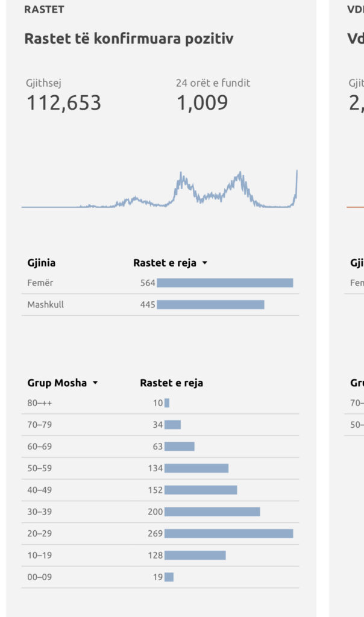This screenshot has height=617, width=364.
Task: Select the 70–79 age group row
Action: coord(160,425)
